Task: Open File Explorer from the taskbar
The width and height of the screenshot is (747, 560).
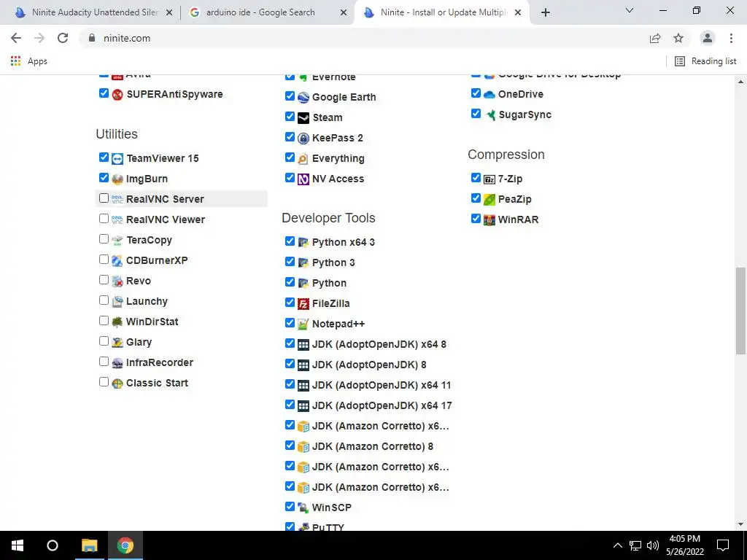Action: [89, 545]
